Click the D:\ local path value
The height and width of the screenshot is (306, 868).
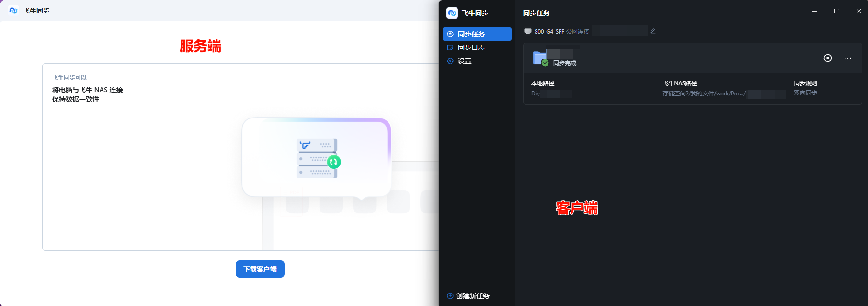tap(536, 94)
